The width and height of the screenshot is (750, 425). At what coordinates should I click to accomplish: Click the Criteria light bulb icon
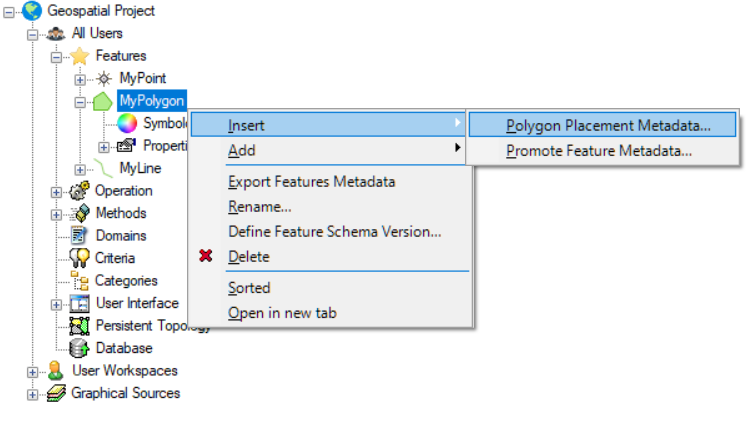click(79, 258)
